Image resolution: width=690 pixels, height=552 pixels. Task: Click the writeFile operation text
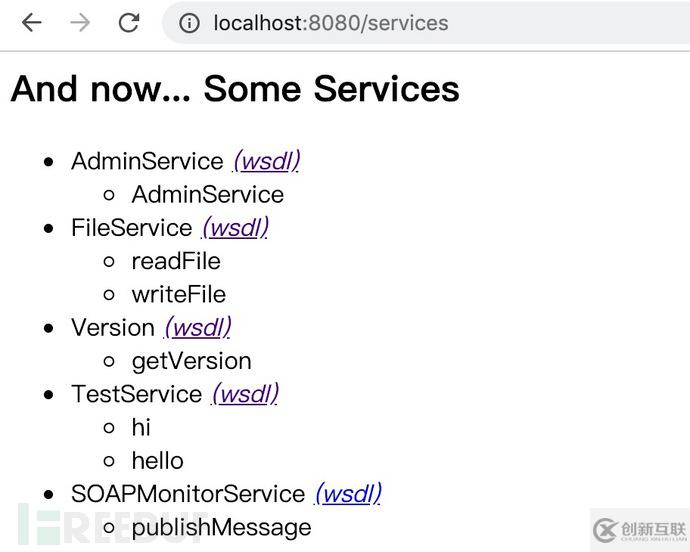(x=178, y=294)
